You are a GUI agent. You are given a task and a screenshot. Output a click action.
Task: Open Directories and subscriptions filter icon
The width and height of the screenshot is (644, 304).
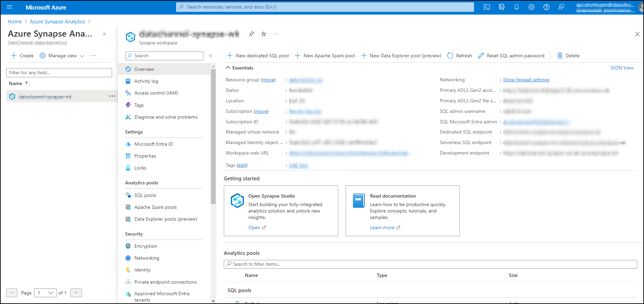[502, 7]
